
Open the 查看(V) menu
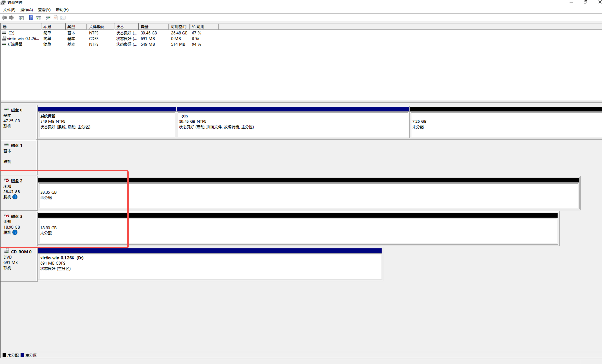[44, 10]
